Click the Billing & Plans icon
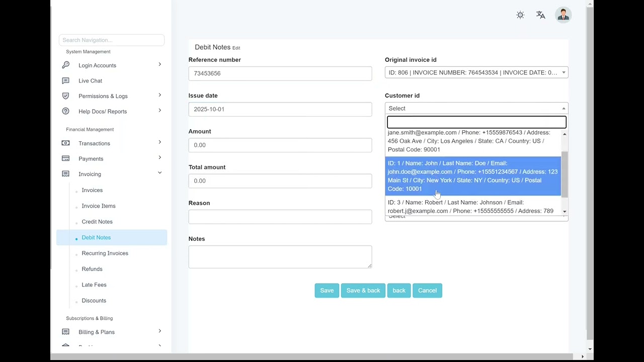The image size is (644, 362). point(65,332)
